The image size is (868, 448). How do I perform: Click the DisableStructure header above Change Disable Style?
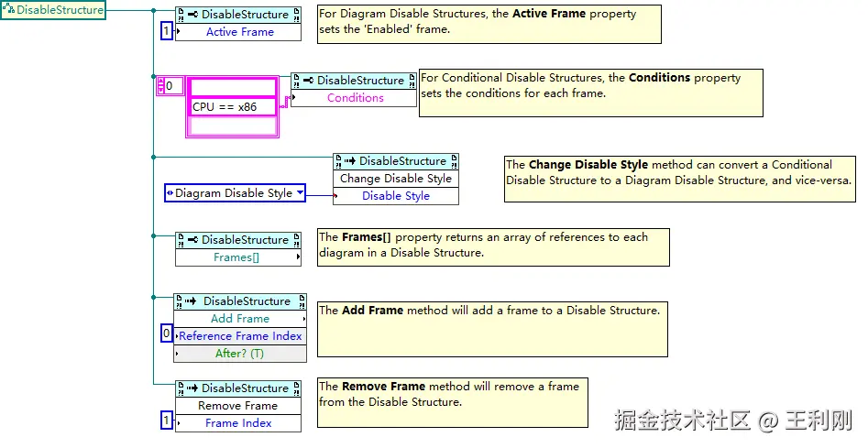point(396,161)
